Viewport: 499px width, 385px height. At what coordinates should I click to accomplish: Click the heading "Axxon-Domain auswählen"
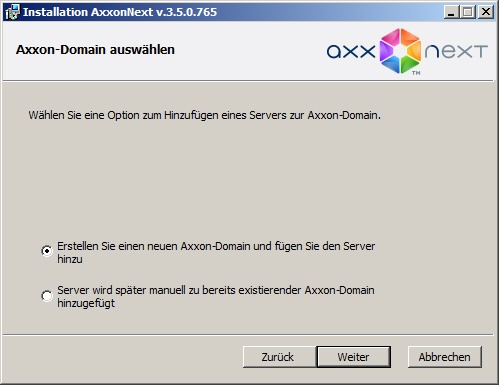click(x=95, y=50)
